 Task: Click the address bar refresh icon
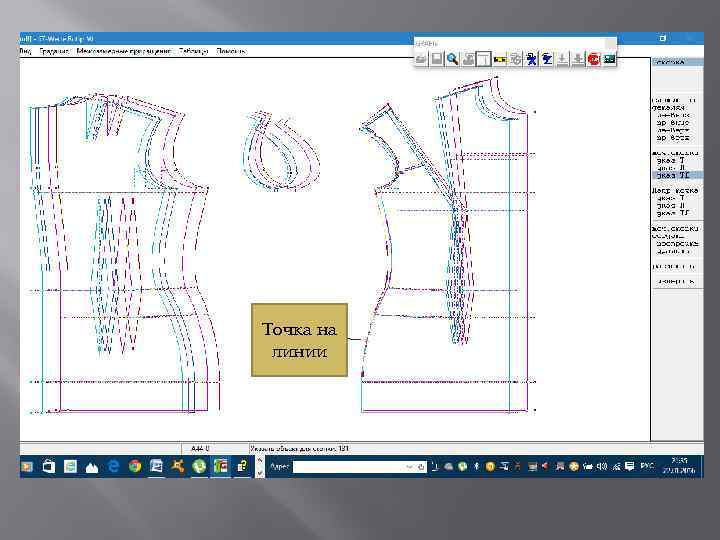421,467
